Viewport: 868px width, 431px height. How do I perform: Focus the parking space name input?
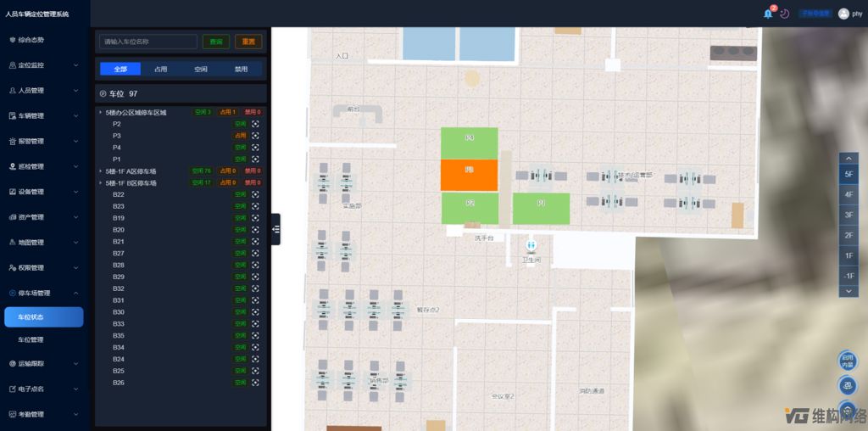pyautogui.click(x=148, y=42)
